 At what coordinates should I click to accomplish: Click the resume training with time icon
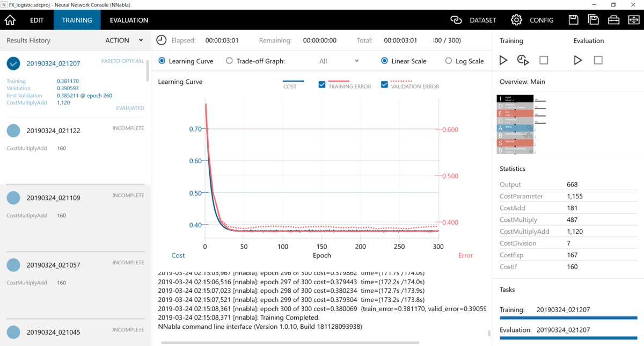(x=523, y=60)
